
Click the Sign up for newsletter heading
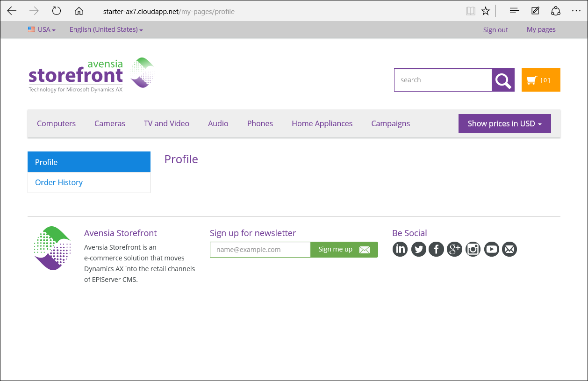click(253, 233)
